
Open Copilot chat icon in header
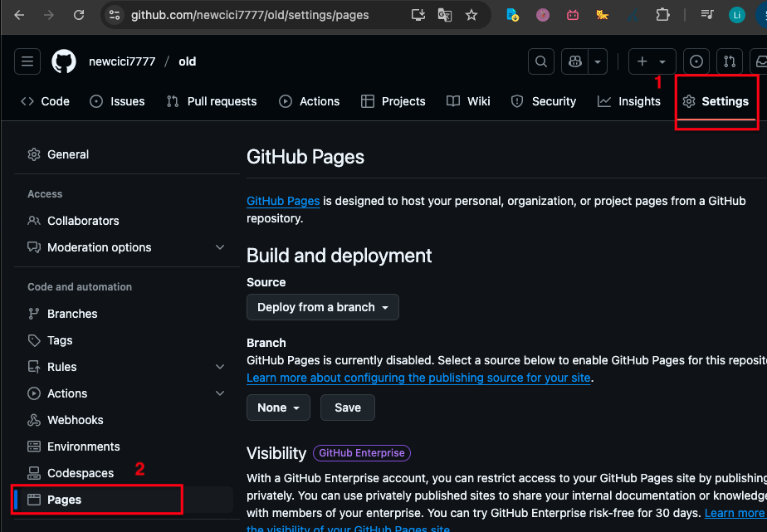(x=574, y=61)
